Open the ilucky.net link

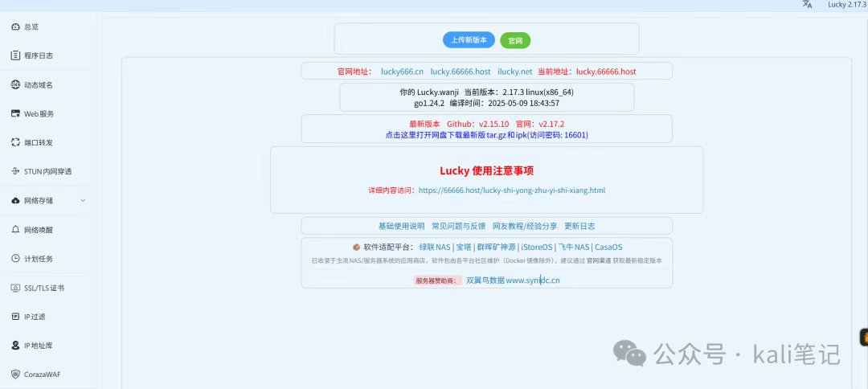click(x=515, y=72)
